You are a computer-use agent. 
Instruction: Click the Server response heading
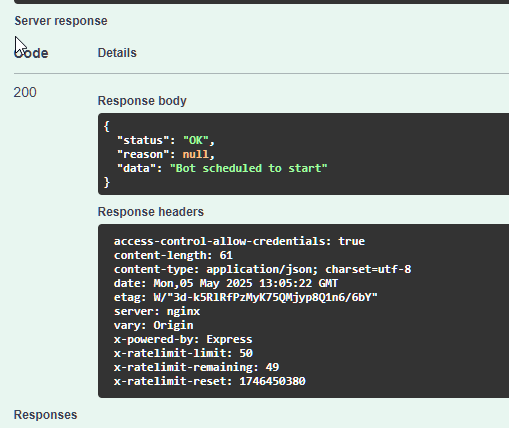coord(61,21)
